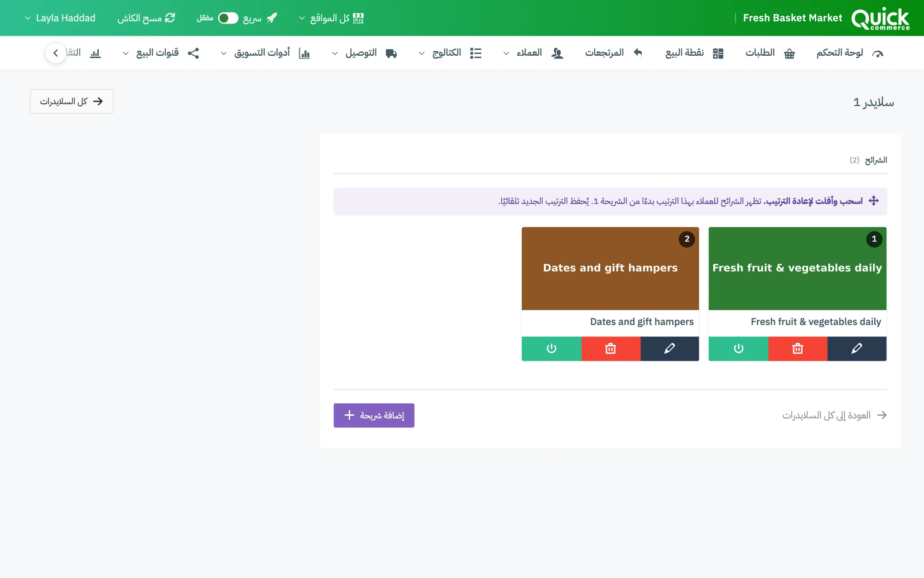Click the مسح الكاش clear cache text

[140, 18]
